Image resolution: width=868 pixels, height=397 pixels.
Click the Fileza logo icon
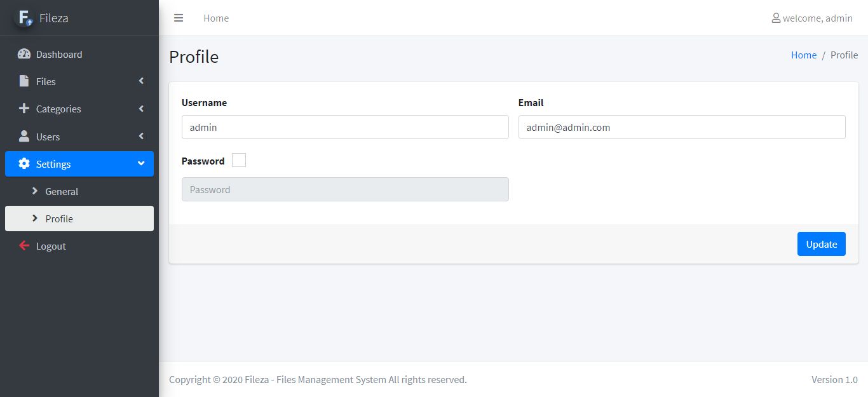(x=24, y=18)
